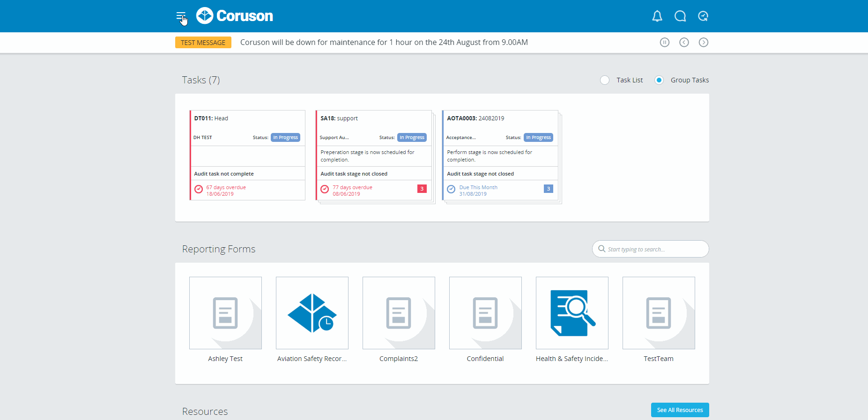Open the DT011: Head task card

tap(247, 155)
